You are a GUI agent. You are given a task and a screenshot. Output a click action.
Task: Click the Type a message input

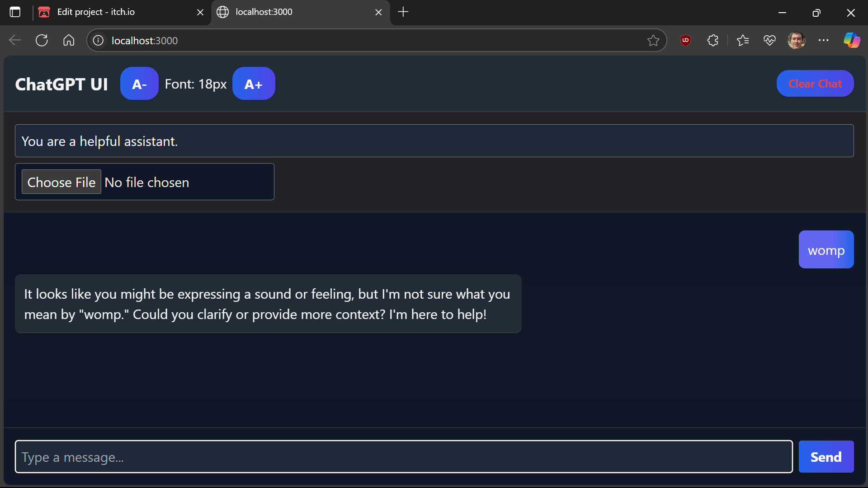404,457
